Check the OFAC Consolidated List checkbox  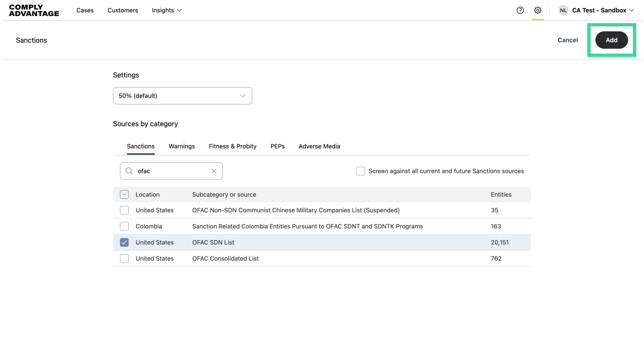click(x=124, y=258)
